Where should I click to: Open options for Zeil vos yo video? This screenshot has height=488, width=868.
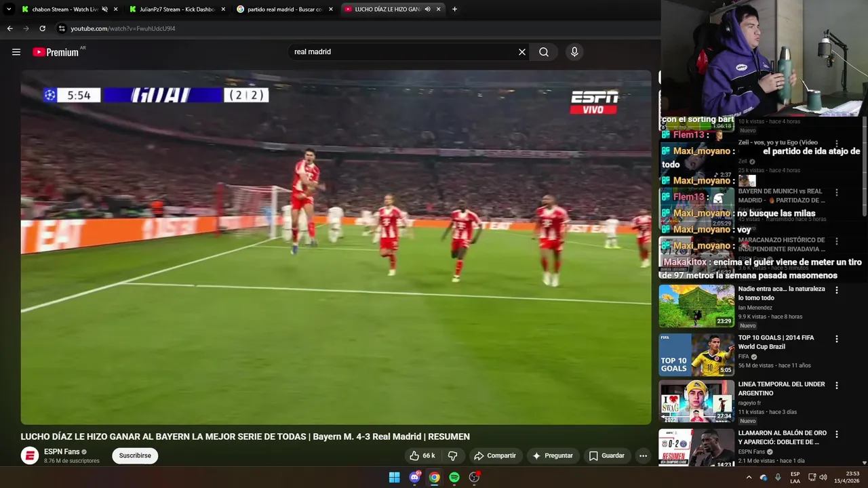pyautogui.click(x=836, y=144)
